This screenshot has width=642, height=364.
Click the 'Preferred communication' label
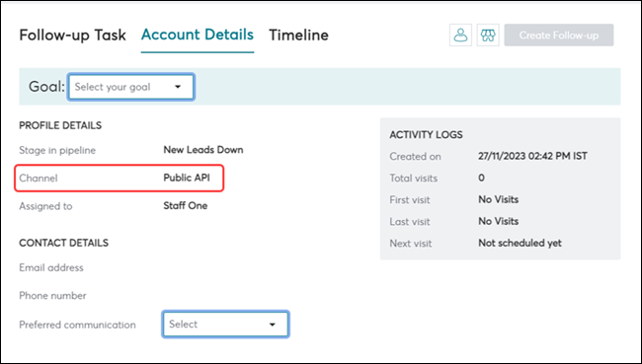coord(77,325)
